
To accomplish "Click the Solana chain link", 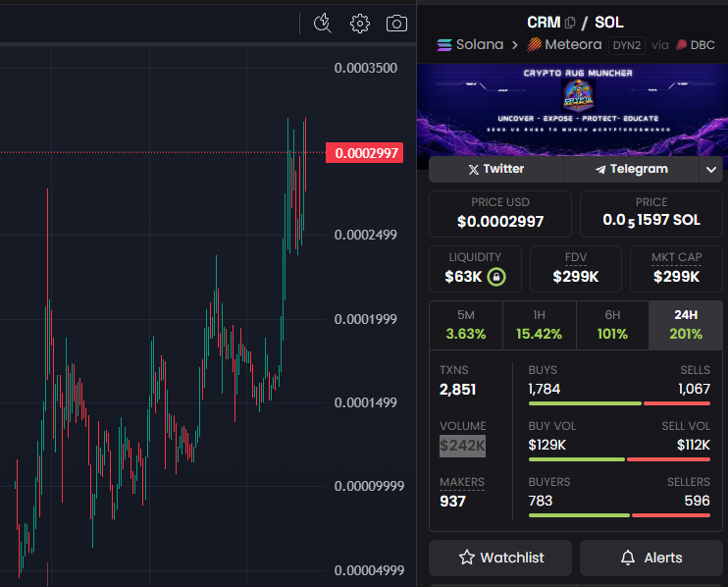I will pos(470,44).
